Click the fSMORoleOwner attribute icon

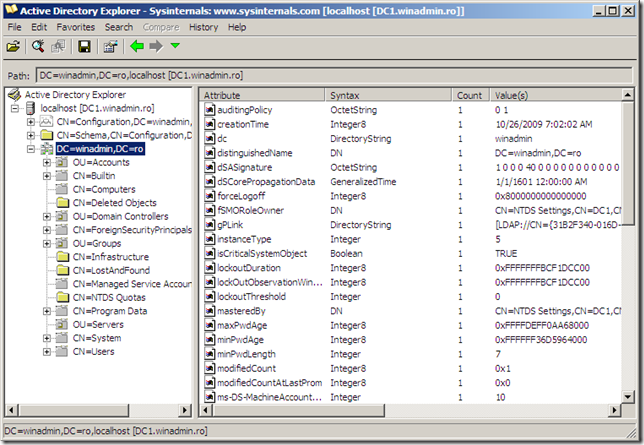tap(210, 211)
